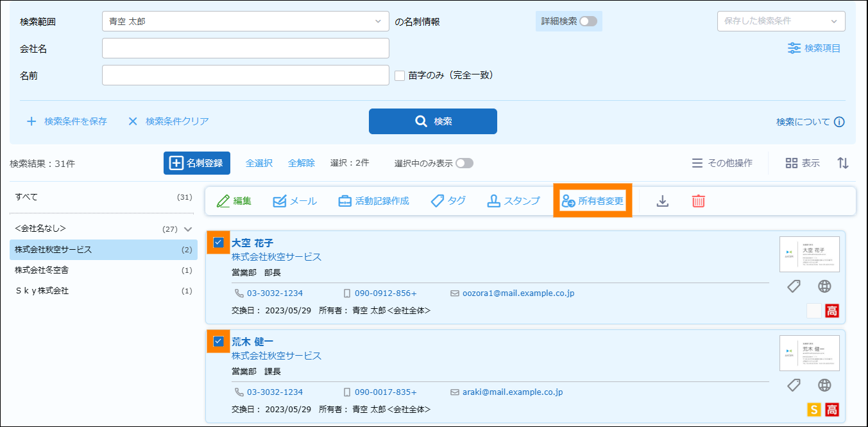Click the blue 検索 button
The width and height of the screenshot is (868, 427).
coord(432,121)
